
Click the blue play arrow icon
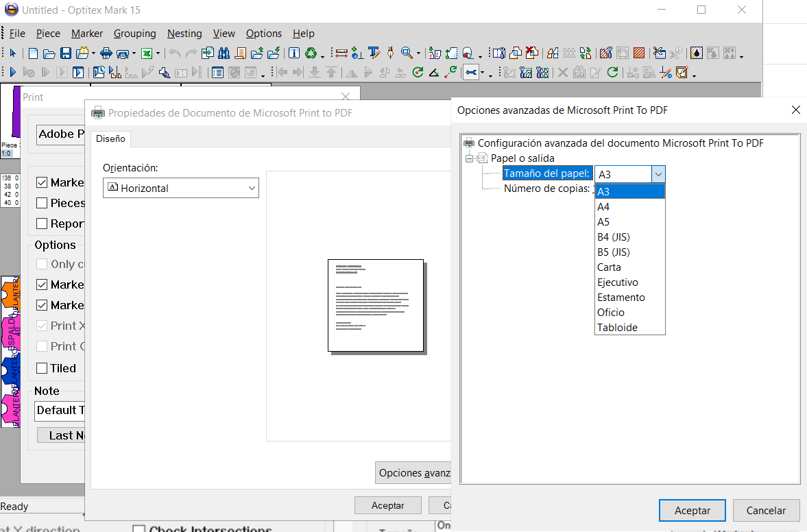click(13, 73)
